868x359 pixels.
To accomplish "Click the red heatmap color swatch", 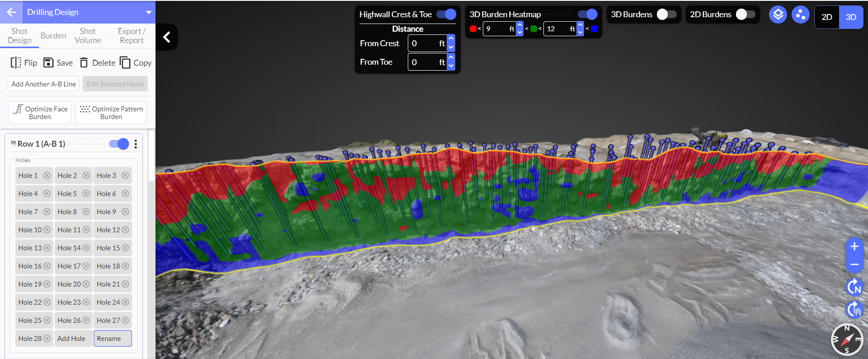I will (x=473, y=29).
